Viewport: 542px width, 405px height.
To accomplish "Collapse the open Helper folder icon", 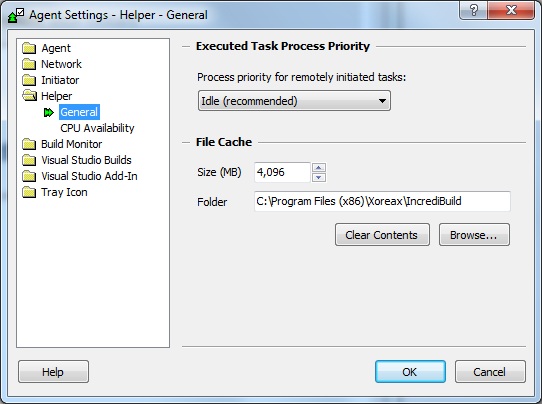I will [x=29, y=96].
